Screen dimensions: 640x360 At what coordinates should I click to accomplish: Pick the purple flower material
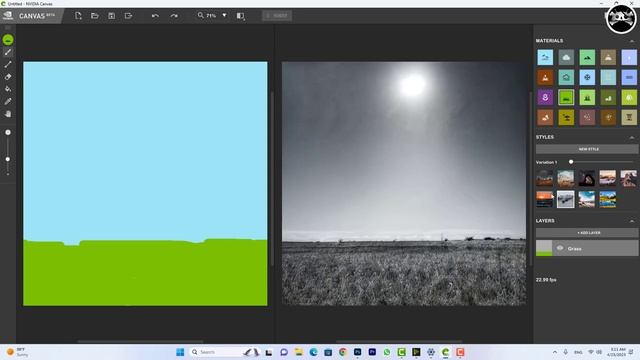tap(545, 98)
